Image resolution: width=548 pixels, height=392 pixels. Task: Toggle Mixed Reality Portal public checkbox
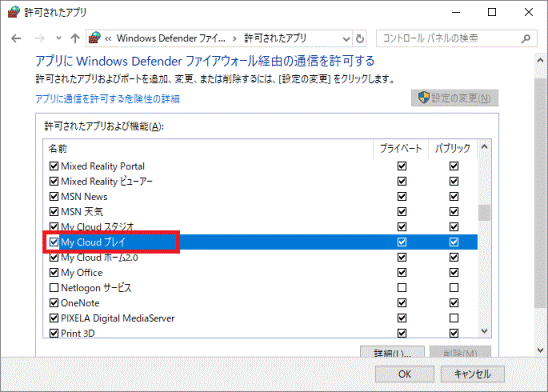tap(454, 166)
